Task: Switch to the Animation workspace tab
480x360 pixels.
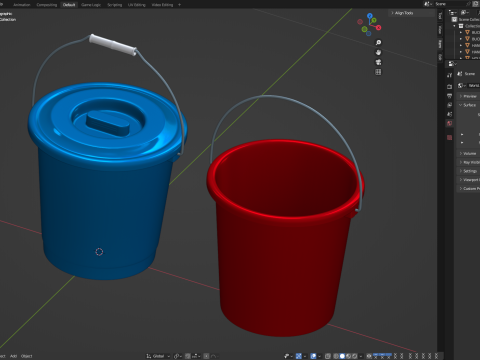Action: point(22,5)
